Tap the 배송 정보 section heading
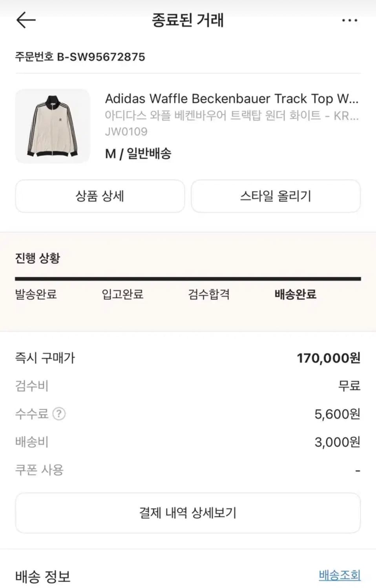Screen dimensions: 376x588 43,576
